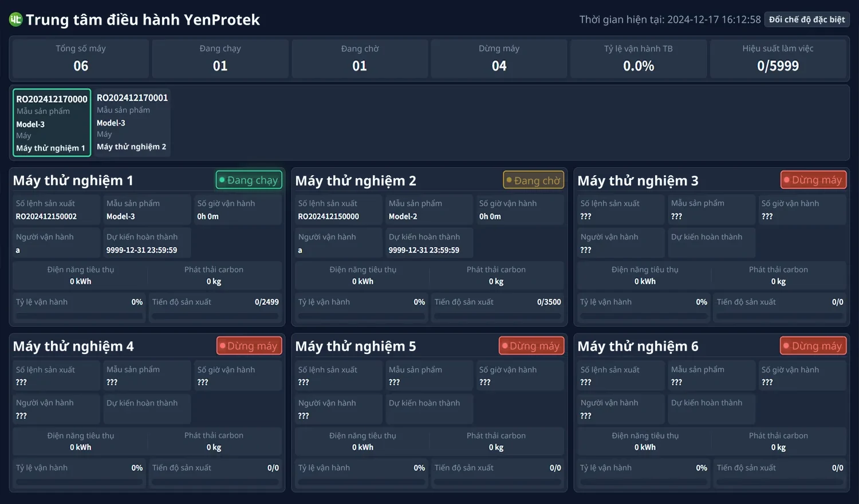Click the YenProtek logo icon

click(x=15, y=20)
